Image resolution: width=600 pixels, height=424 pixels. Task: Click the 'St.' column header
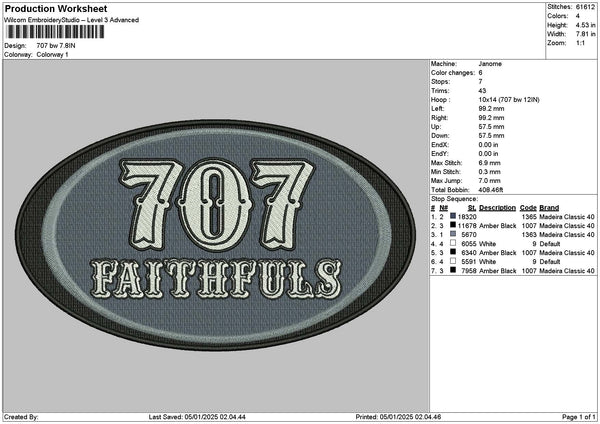pyautogui.click(x=472, y=208)
